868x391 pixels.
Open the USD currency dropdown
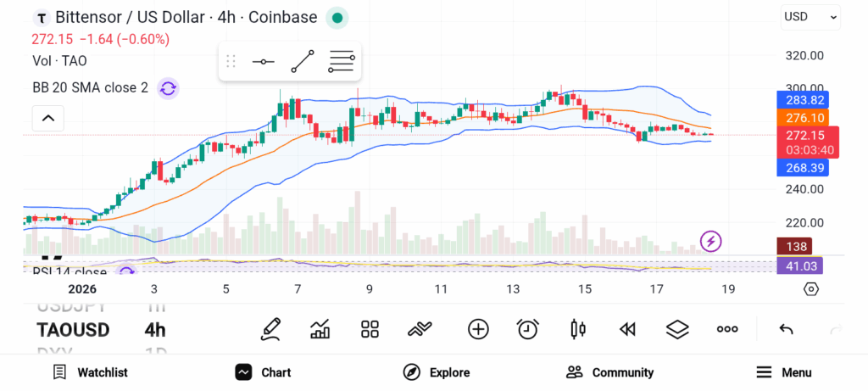810,16
